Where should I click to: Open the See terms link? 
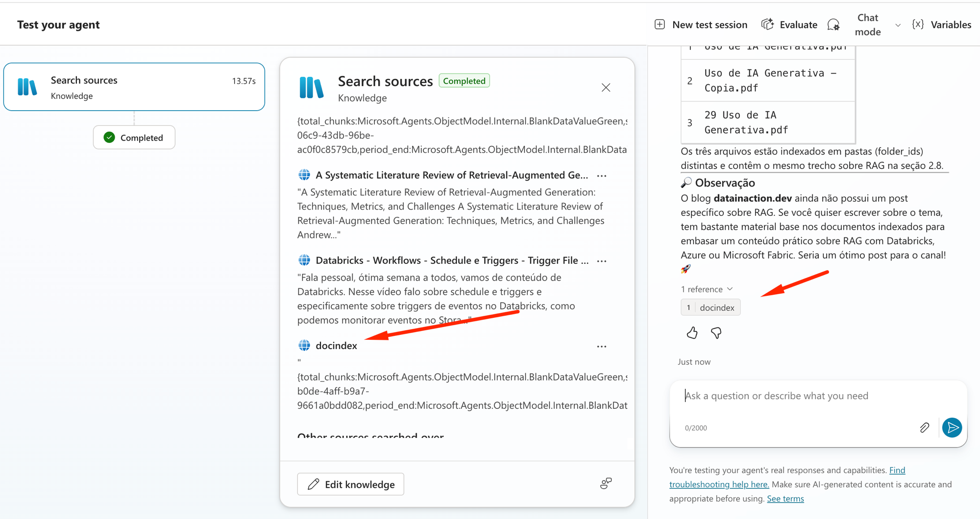click(x=785, y=498)
